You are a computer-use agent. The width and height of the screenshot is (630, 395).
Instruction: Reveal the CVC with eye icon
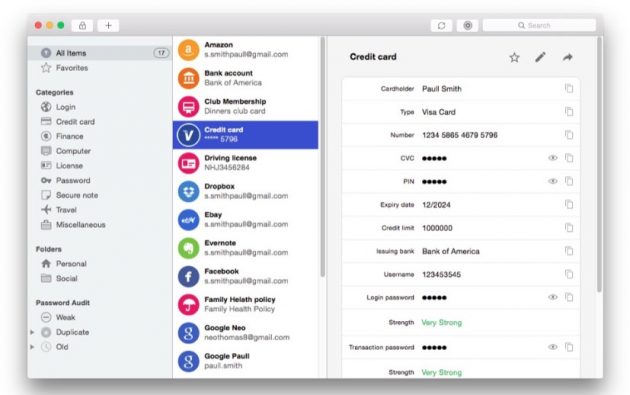(x=553, y=158)
